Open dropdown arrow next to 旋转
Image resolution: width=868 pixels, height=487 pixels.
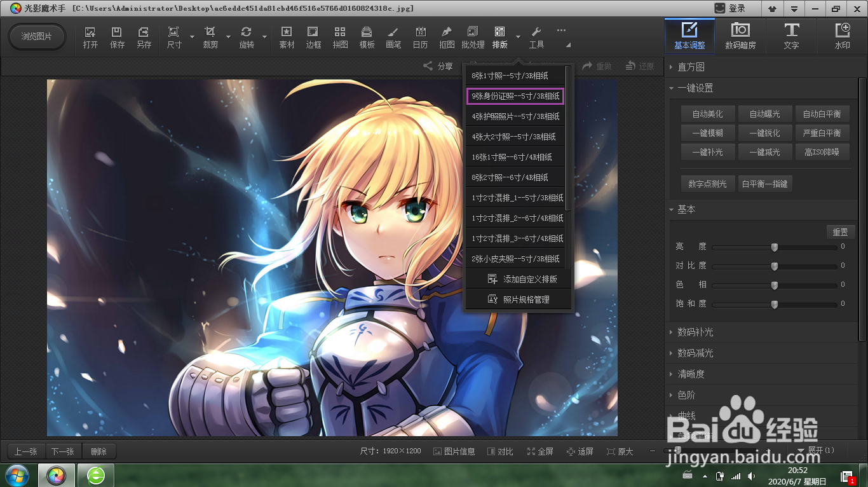pos(264,37)
